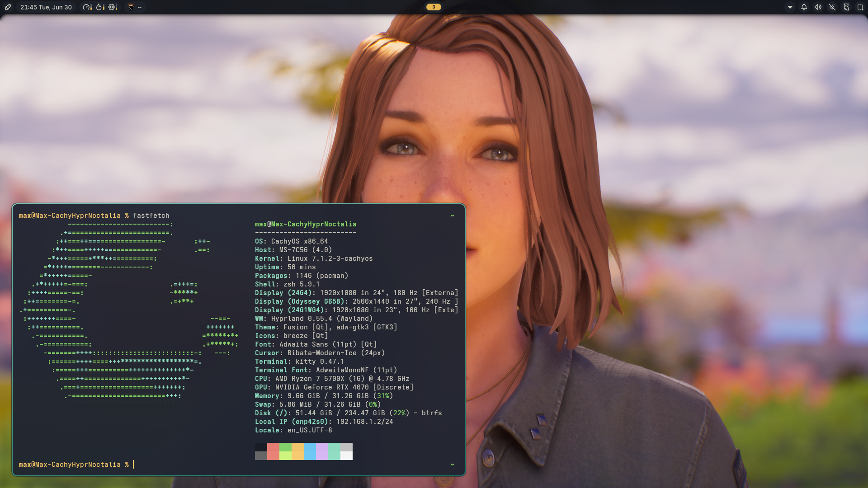This screenshot has height=488, width=868.
Task: Open the volume speaker icon
Action: [x=818, y=7]
